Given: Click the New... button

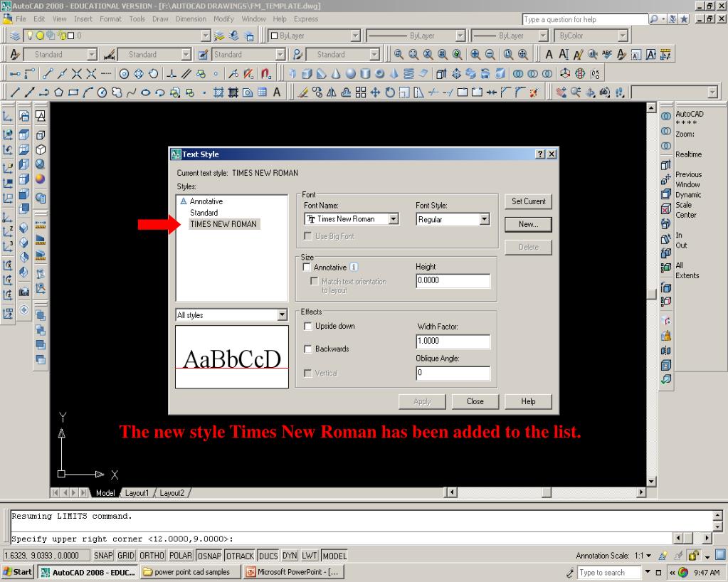Looking at the screenshot, I should [x=528, y=224].
